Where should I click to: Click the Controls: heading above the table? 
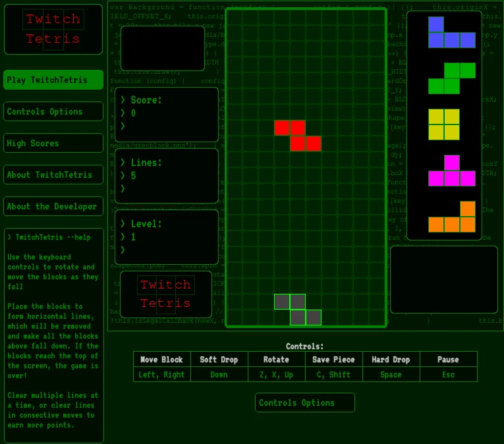coord(305,347)
